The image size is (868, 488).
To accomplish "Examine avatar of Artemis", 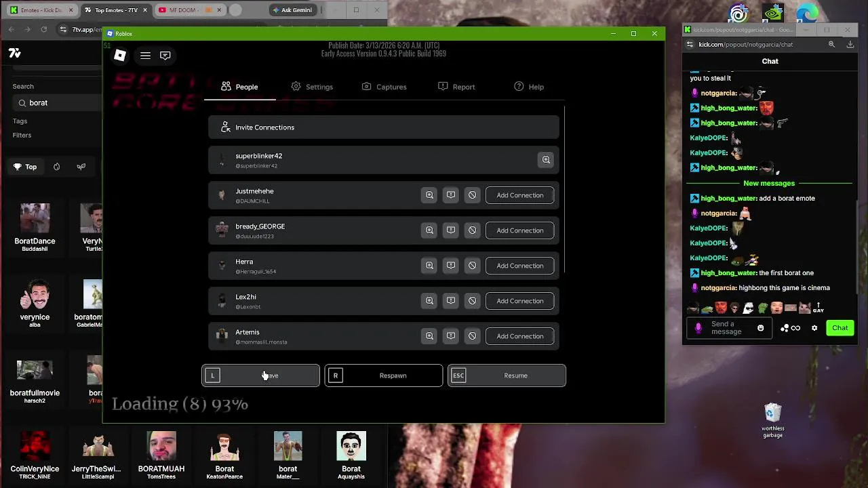I will (429, 336).
